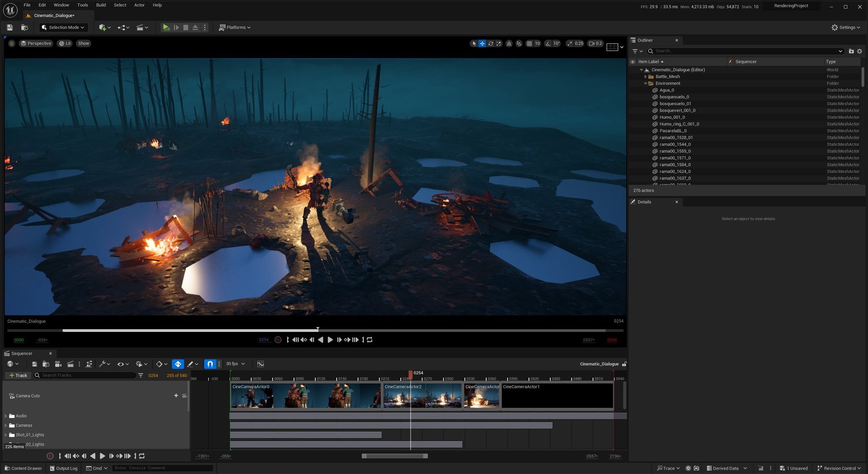Open the viewport hamburger options menu
The width and height of the screenshot is (868, 474).
[11, 43]
